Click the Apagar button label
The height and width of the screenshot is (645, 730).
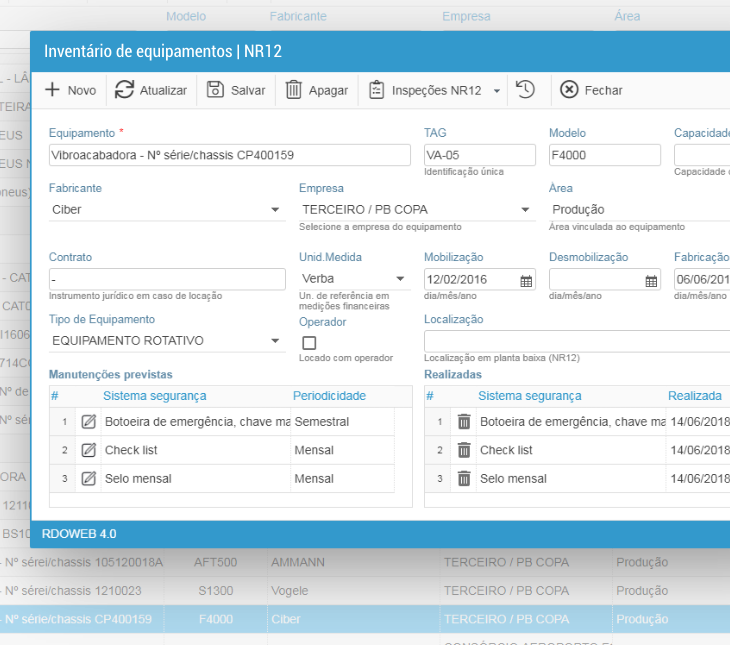click(x=328, y=90)
